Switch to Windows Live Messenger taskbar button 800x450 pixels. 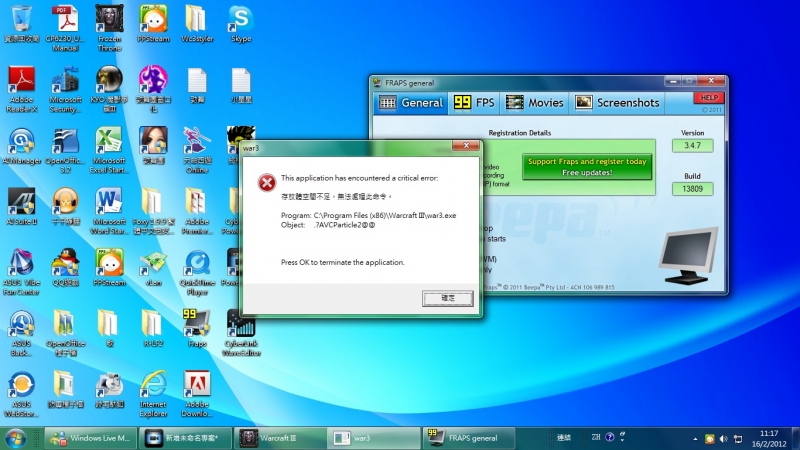click(x=91, y=438)
